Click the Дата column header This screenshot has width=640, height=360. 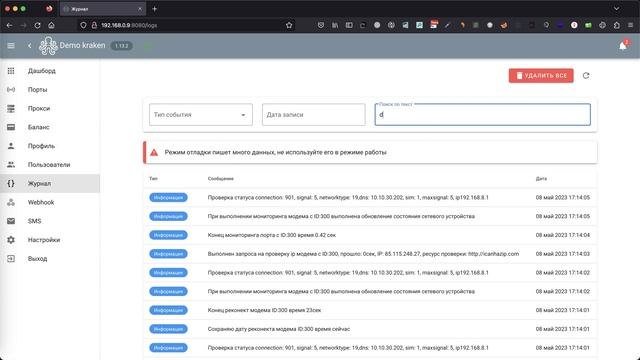tap(541, 179)
